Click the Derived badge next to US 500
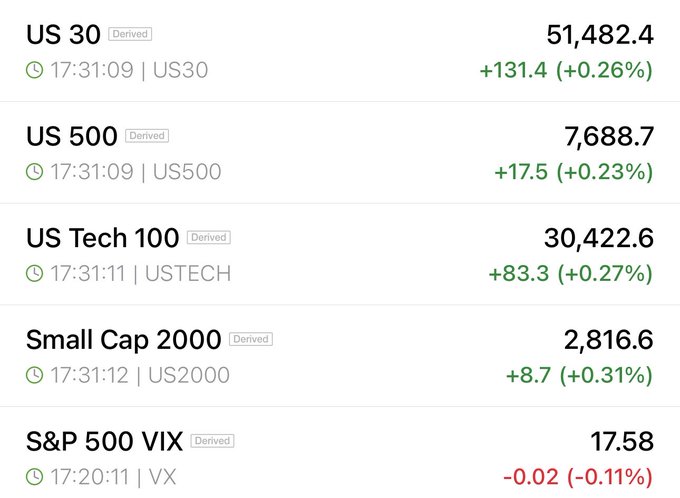The height and width of the screenshot is (498, 680). [x=147, y=136]
